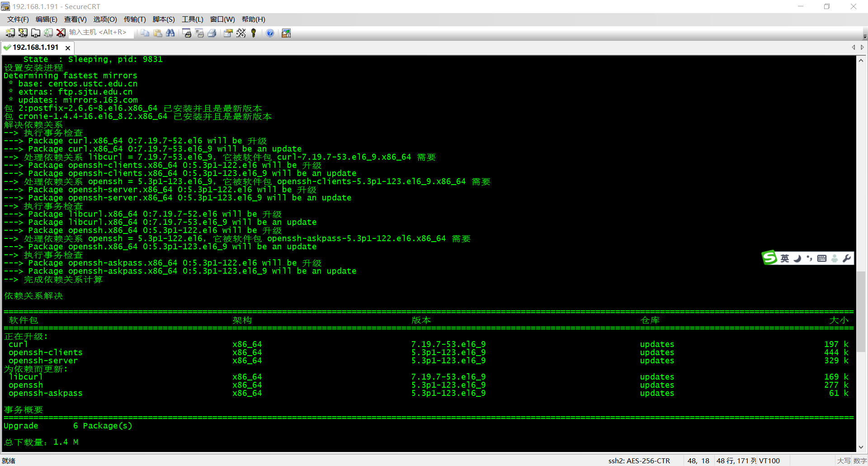Open the 查看(V) menu

(x=75, y=19)
